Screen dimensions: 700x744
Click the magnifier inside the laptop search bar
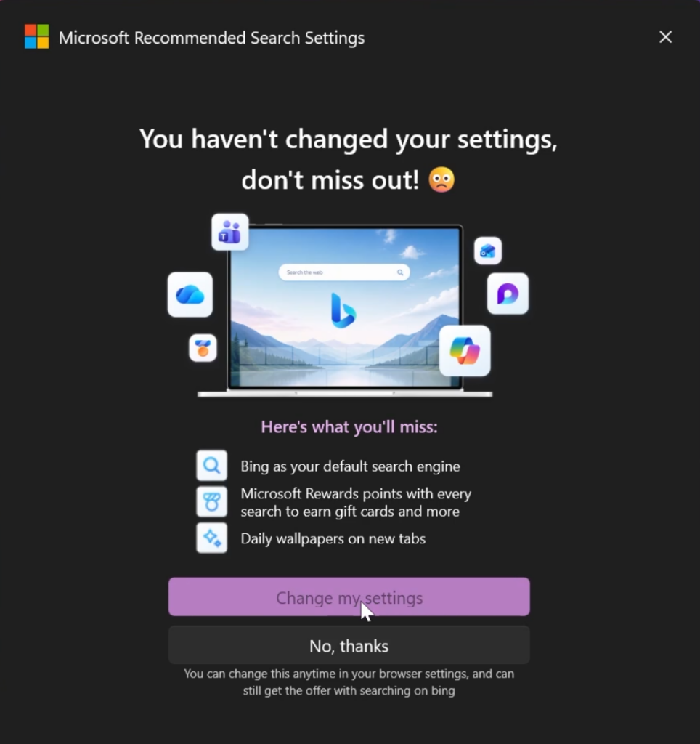click(x=400, y=272)
